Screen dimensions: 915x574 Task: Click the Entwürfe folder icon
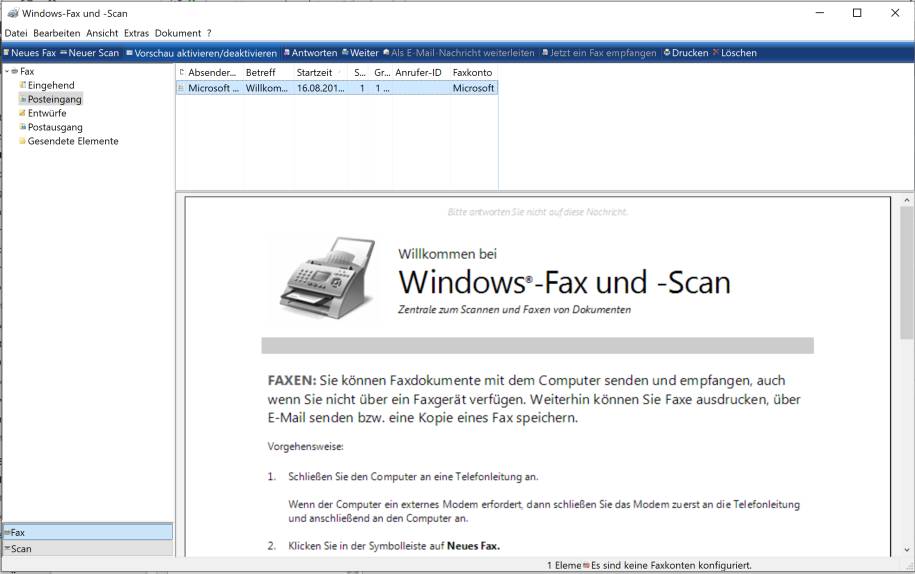[23, 113]
